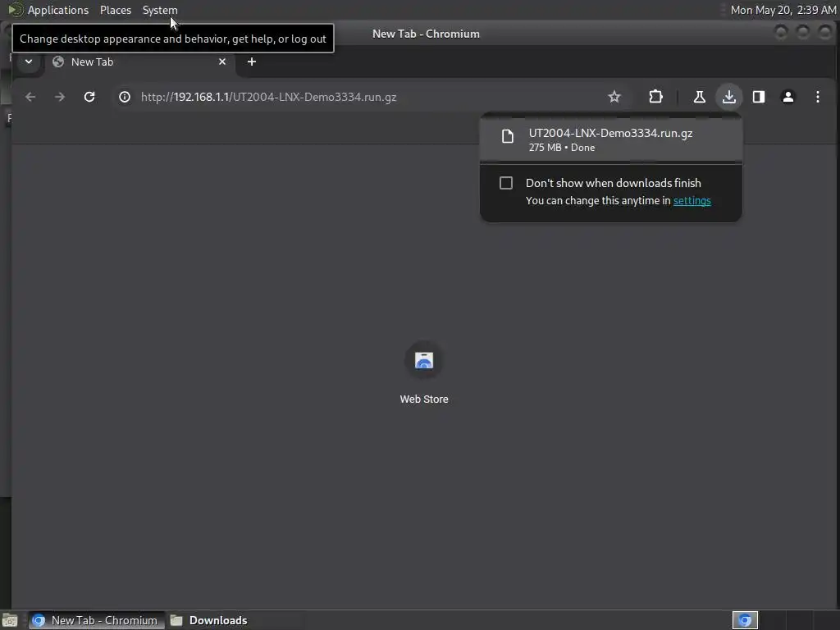This screenshot has height=630, width=840.
Task: Open the Places menu
Action: (115, 10)
